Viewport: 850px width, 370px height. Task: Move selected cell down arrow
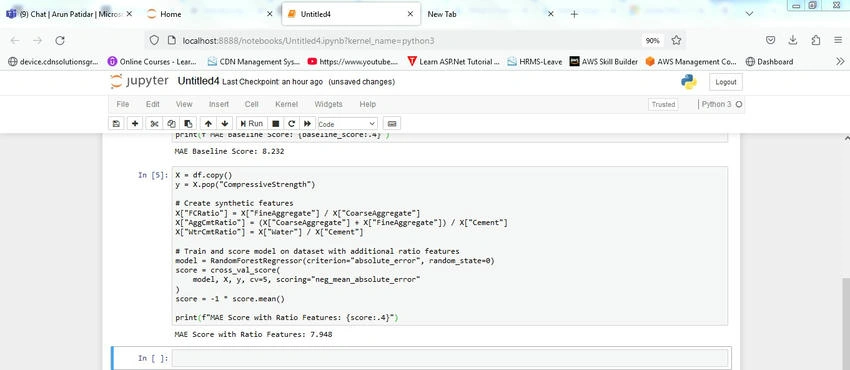pyautogui.click(x=225, y=124)
